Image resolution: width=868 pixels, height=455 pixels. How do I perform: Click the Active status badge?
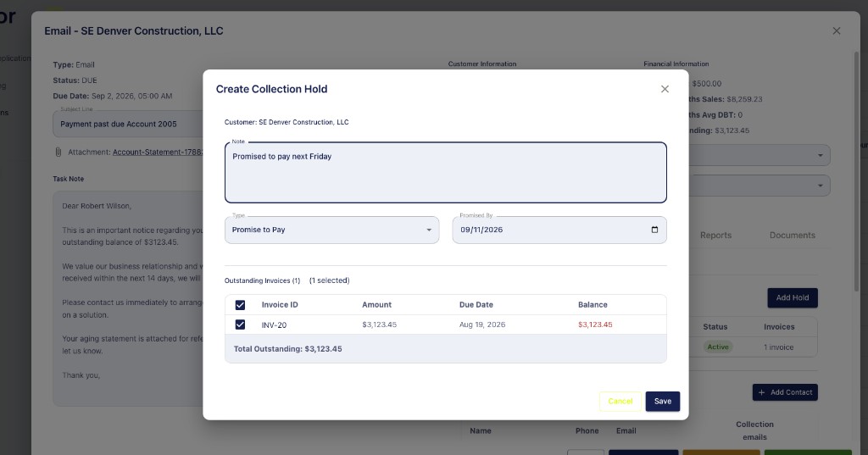tap(718, 347)
